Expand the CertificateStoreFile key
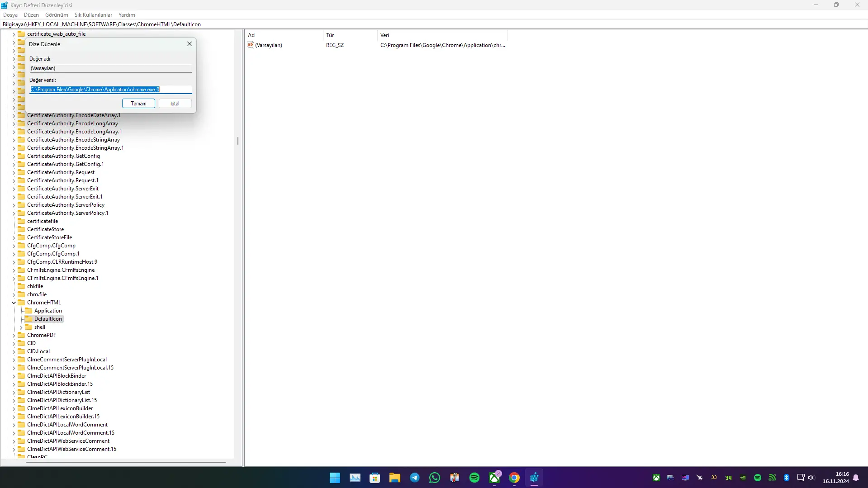 coord(14,237)
